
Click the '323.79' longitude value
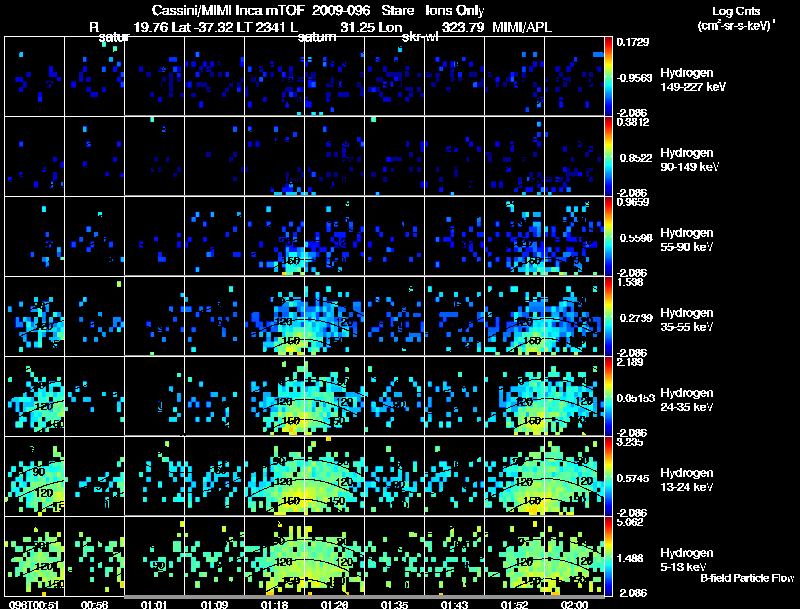click(x=463, y=27)
